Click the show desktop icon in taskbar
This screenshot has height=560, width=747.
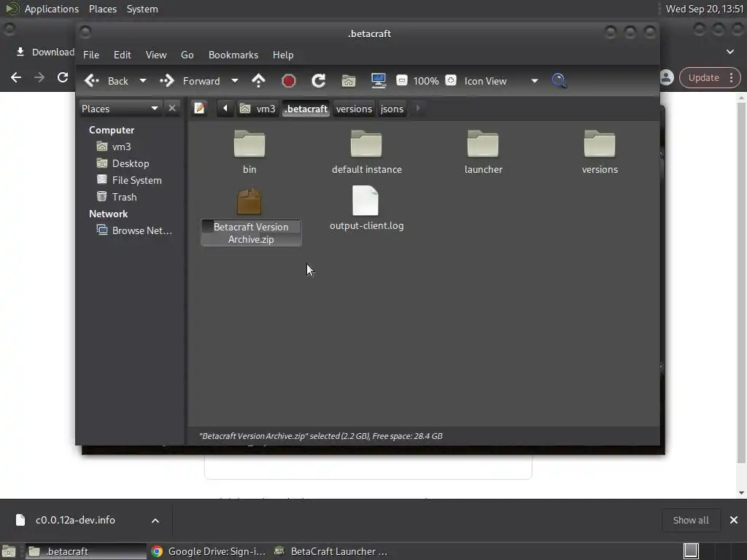pos(9,551)
